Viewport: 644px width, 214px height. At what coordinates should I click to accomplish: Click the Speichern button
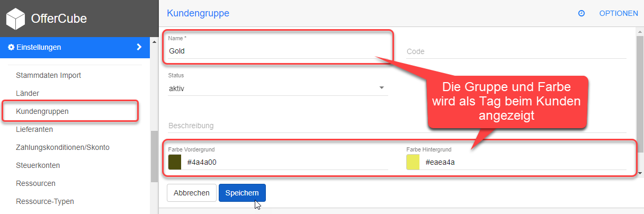click(242, 193)
